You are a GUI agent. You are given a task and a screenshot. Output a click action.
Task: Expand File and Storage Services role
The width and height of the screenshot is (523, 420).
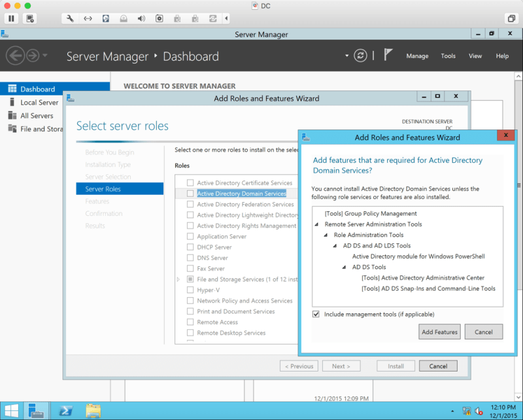(x=178, y=279)
